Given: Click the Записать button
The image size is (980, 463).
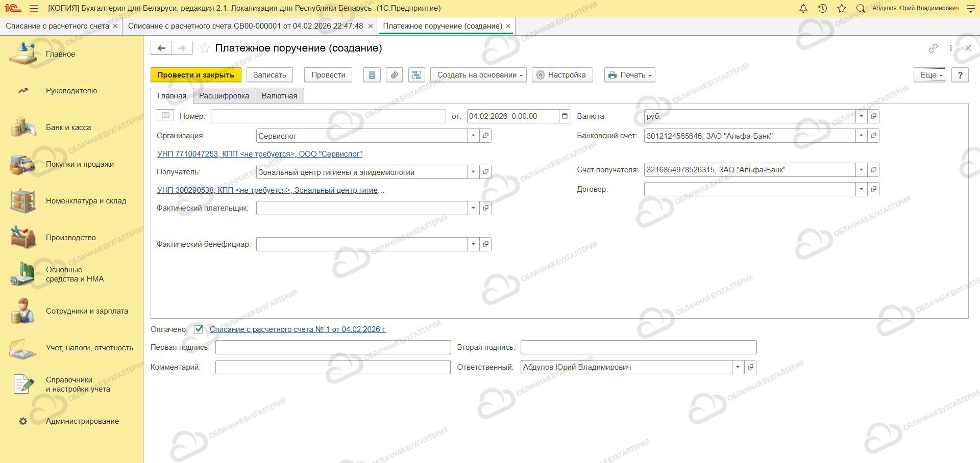Looking at the screenshot, I should click(270, 75).
